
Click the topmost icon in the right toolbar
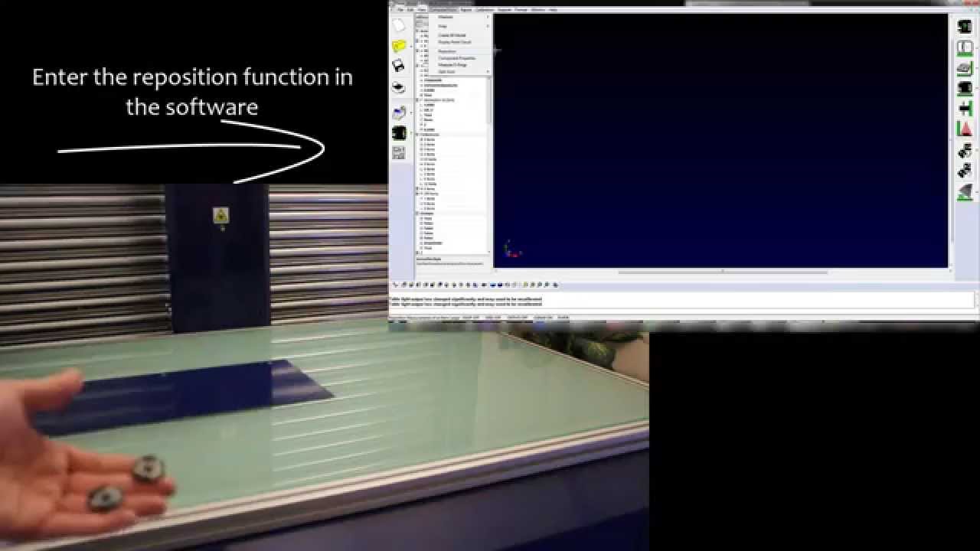click(x=965, y=26)
